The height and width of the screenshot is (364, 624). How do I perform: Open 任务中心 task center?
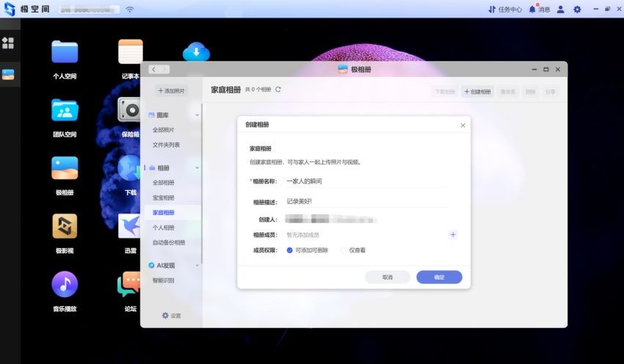click(505, 10)
